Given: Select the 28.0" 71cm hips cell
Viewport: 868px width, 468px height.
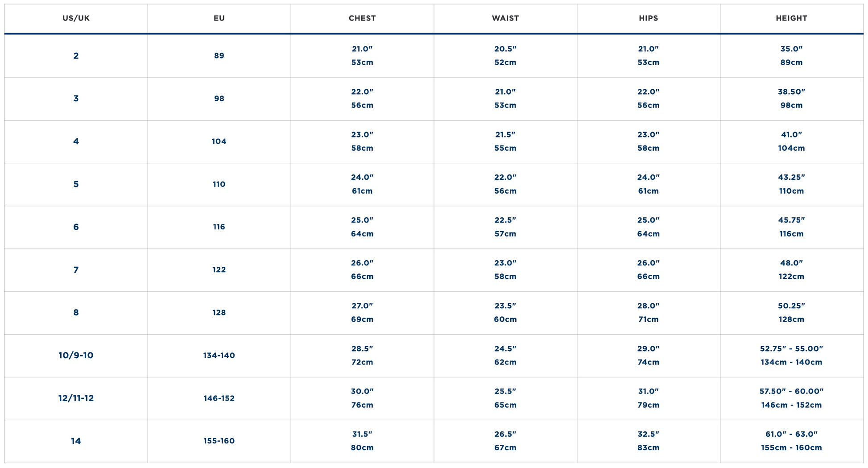Looking at the screenshot, I should (649, 313).
